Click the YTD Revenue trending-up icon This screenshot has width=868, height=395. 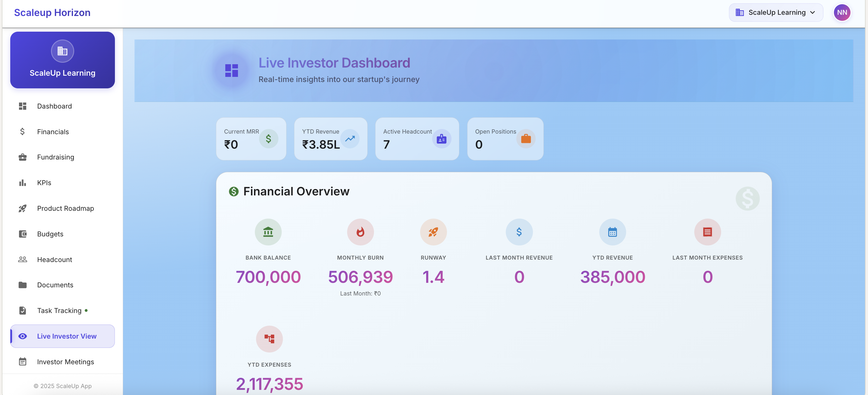[x=350, y=139]
